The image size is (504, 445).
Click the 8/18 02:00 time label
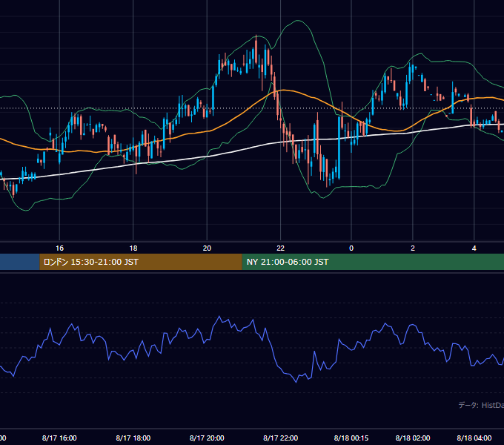(x=413, y=438)
